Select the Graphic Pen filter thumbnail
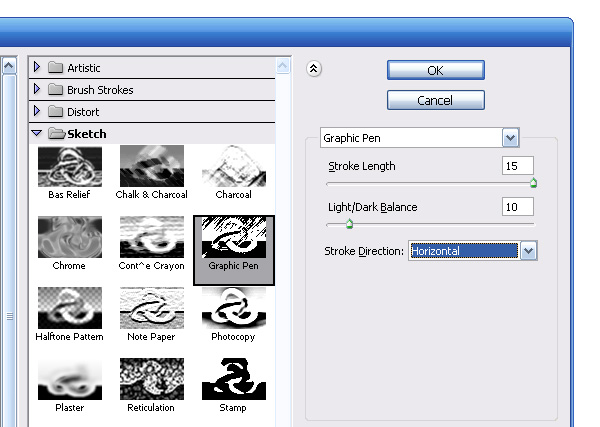The height and width of the screenshot is (427, 600). (x=234, y=237)
